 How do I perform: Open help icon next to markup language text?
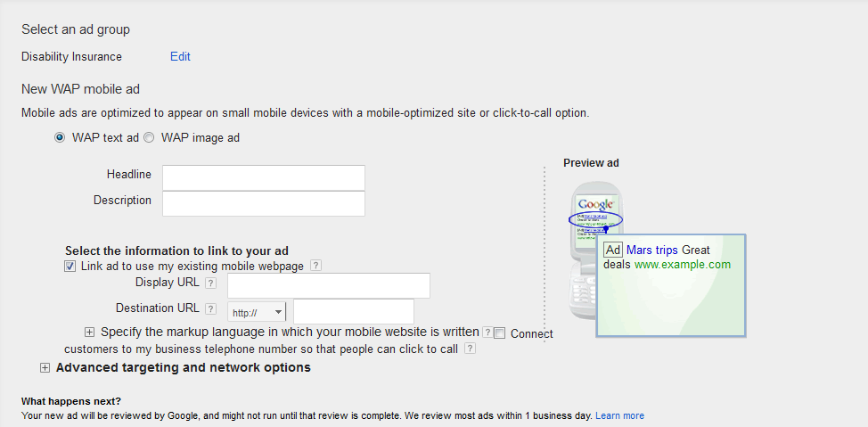(487, 333)
